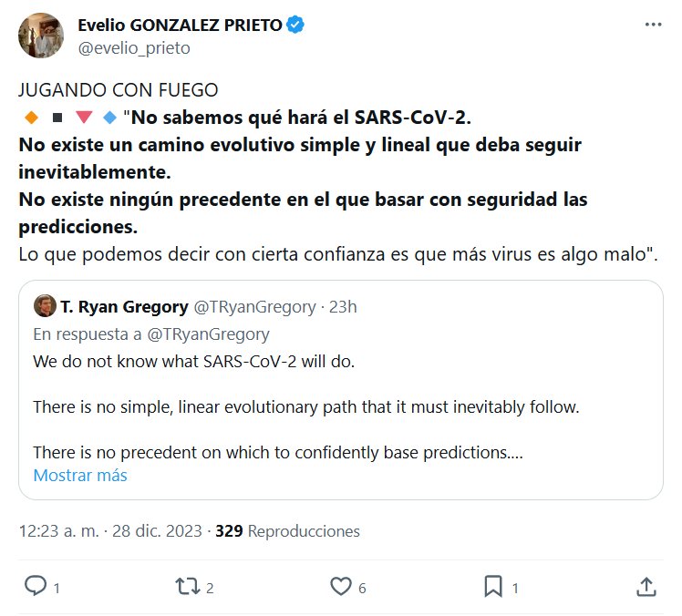Screen dimensions: 682x616
Task: Click the orange diamond emoji
Action: (30, 118)
